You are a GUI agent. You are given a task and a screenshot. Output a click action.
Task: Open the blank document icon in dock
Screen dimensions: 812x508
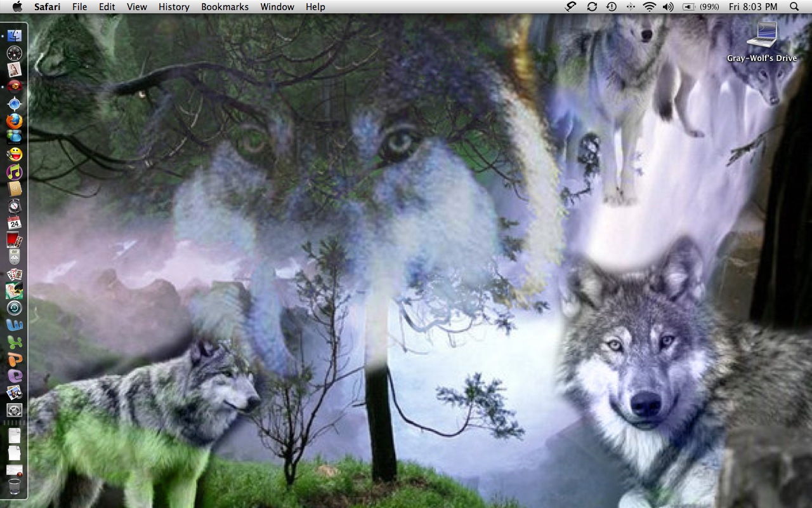pyautogui.click(x=15, y=453)
